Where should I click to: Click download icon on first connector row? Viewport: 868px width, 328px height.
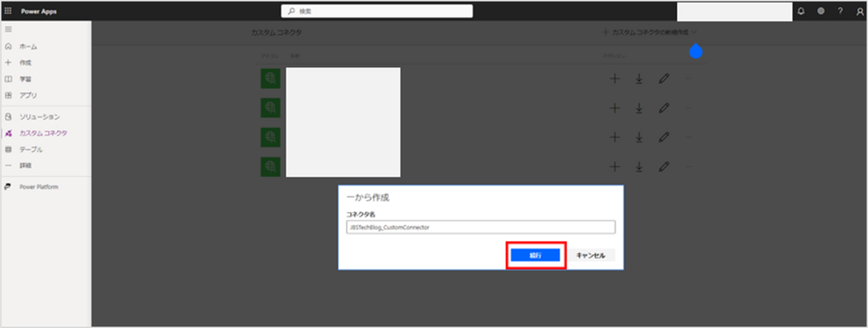coord(639,79)
